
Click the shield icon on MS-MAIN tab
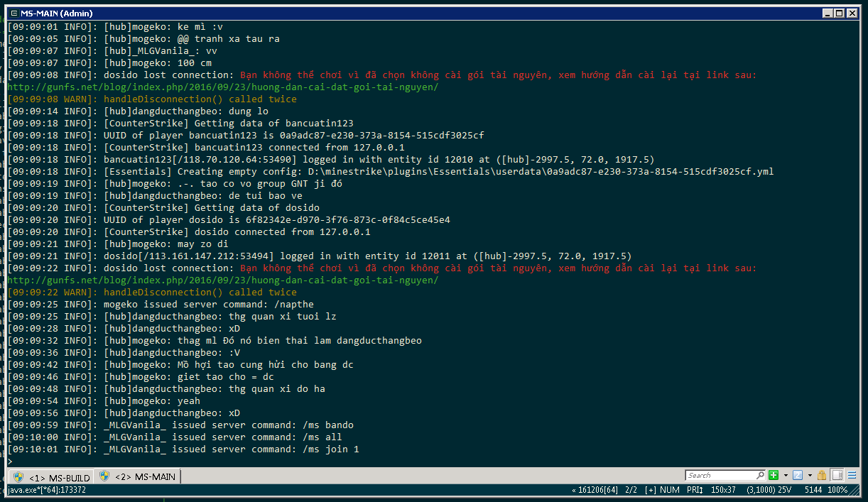tap(104, 476)
